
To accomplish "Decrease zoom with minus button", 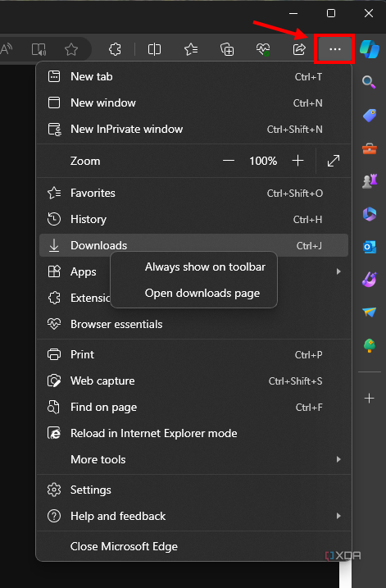I will (x=229, y=161).
